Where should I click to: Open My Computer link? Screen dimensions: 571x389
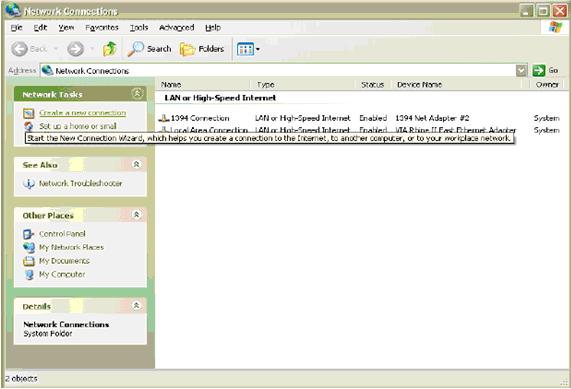62,274
